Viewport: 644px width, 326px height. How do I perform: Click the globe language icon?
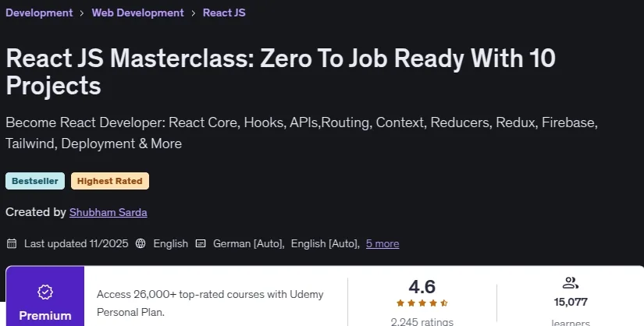[141, 243]
